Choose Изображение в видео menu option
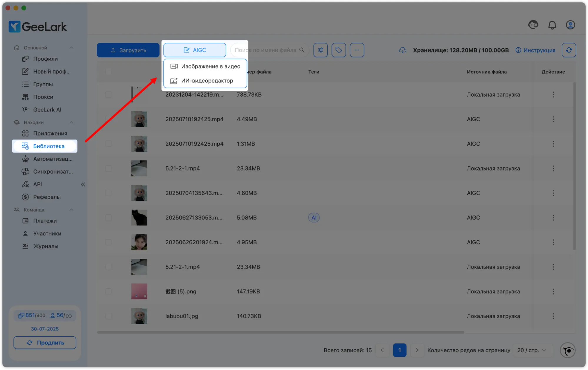This screenshot has height=370, width=588. tap(205, 67)
